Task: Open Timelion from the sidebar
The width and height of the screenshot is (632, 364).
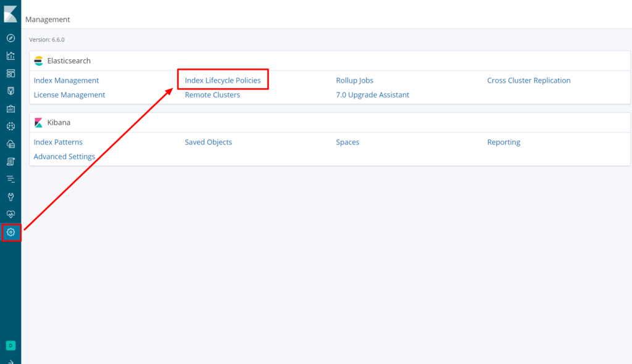Action: point(11,91)
